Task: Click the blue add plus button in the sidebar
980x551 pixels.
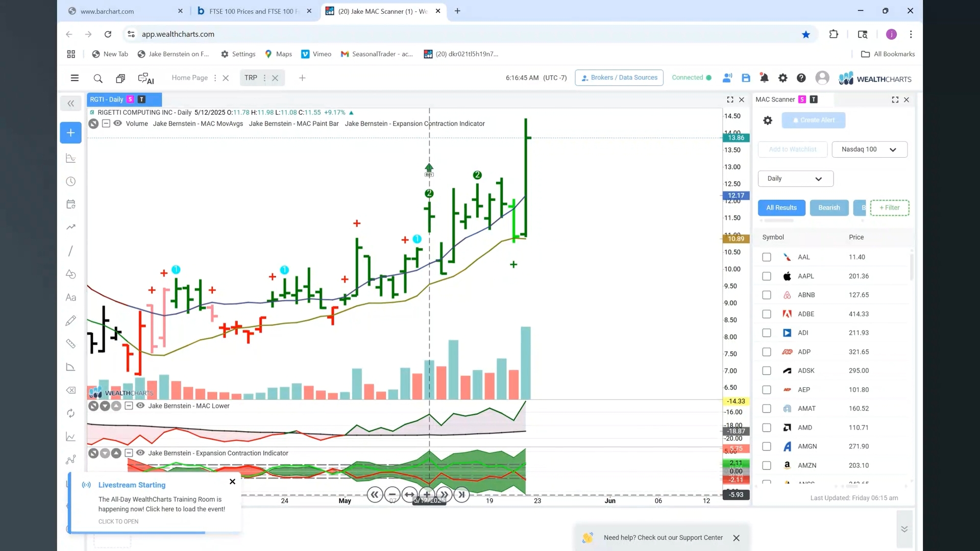Action: click(70, 133)
